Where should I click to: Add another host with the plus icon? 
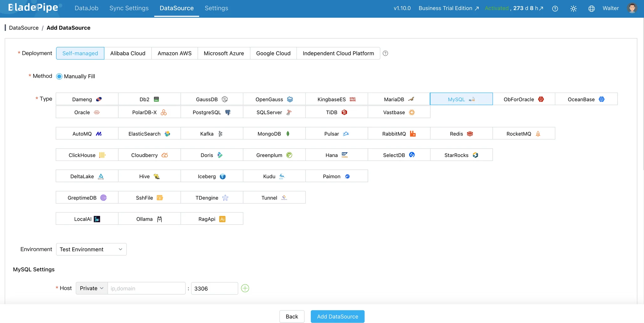(x=245, y=288)
